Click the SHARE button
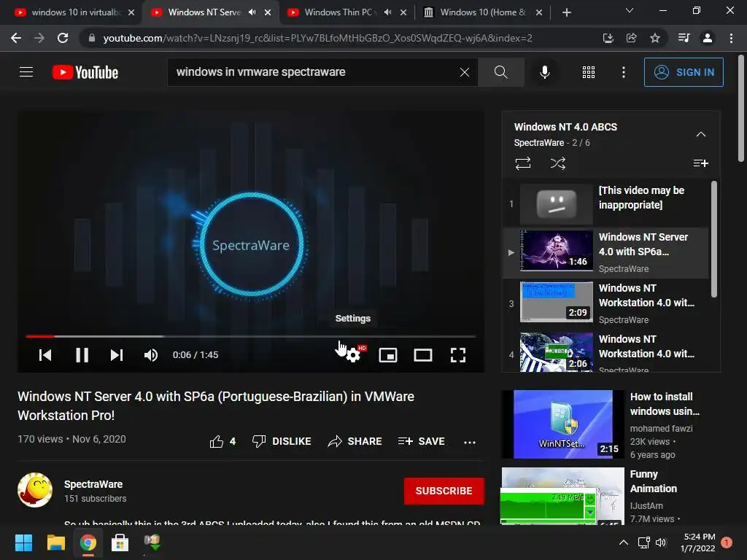The width and height of the screenshot is (747, 560). [355, 441]
